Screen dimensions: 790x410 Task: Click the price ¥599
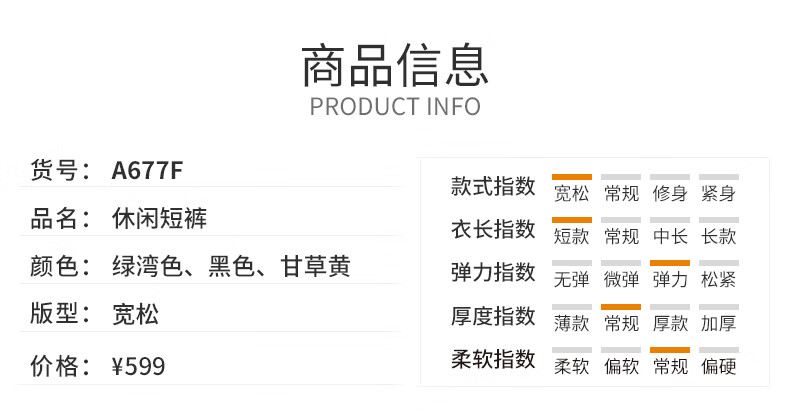coord(138,366)
